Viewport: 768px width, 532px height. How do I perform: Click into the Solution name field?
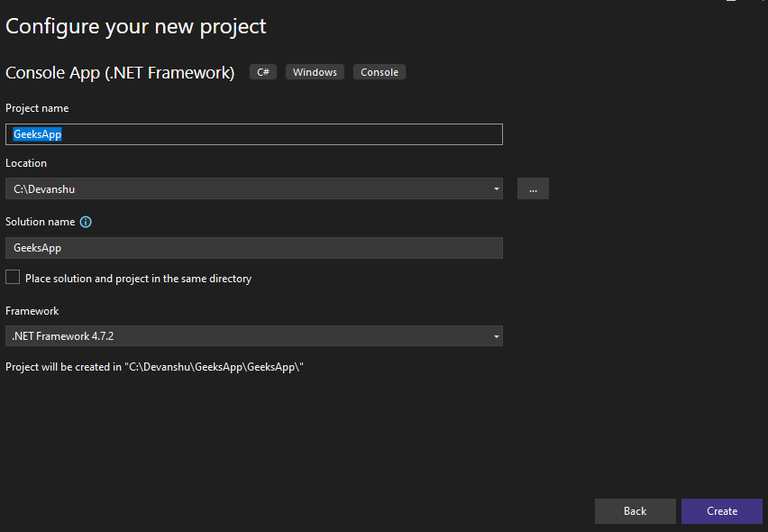[x=254, y=248]
